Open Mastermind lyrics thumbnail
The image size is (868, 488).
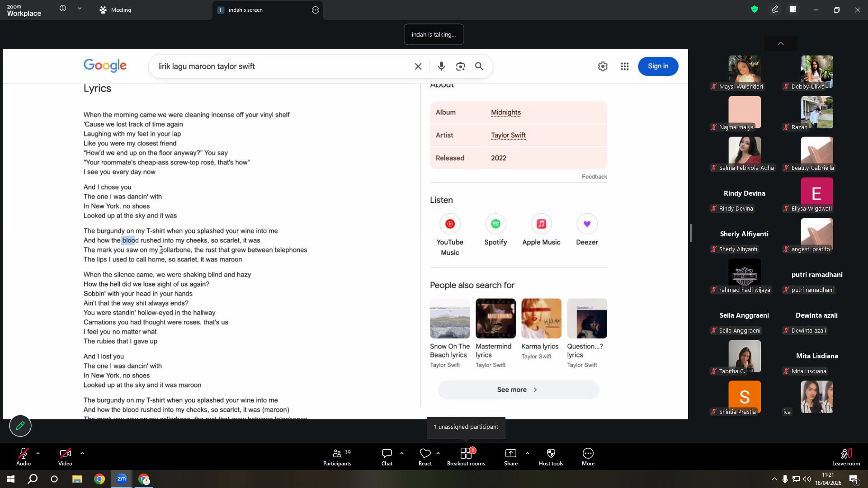coord(495,319)
